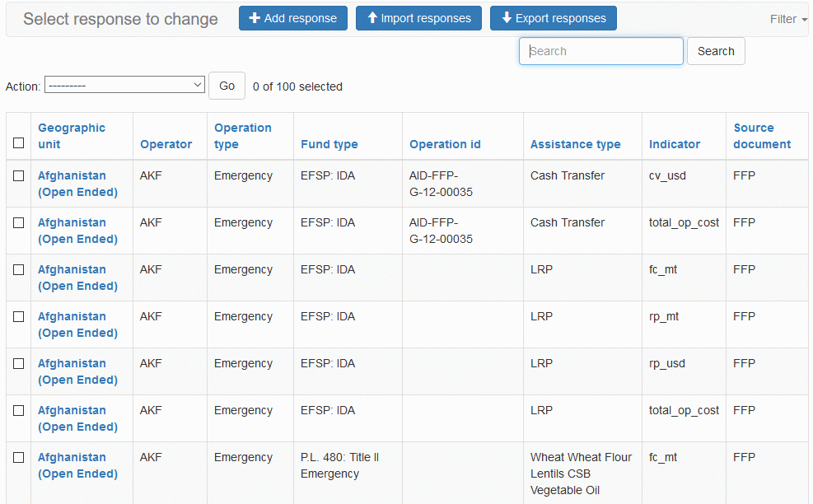Open the Action dropdown menu
813x504 pixels.
click(124, 85)
